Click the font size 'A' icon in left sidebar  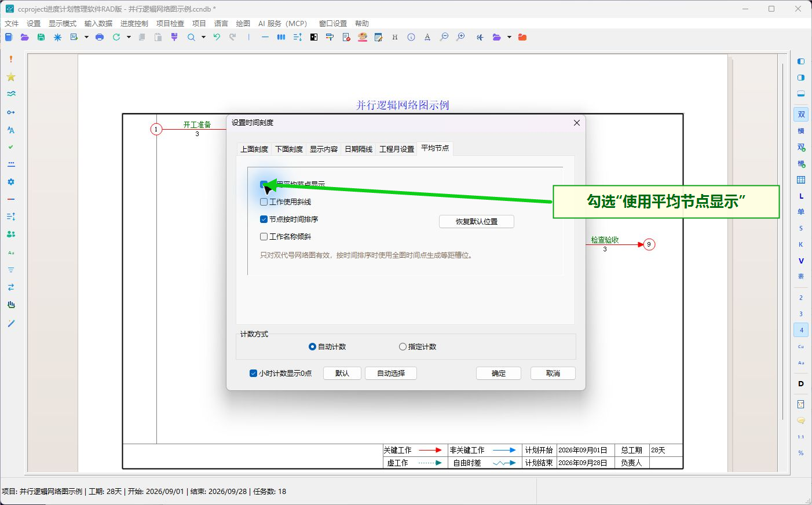pos(11,130)
